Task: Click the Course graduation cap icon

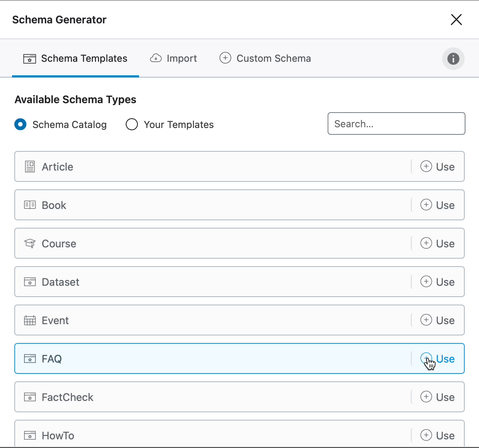Action: click(30, 243)
